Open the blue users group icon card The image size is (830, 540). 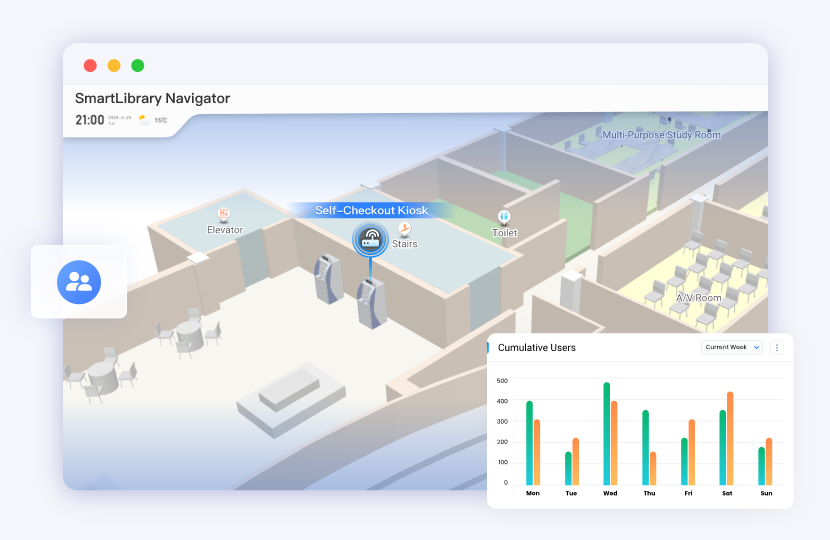[79, 281]
